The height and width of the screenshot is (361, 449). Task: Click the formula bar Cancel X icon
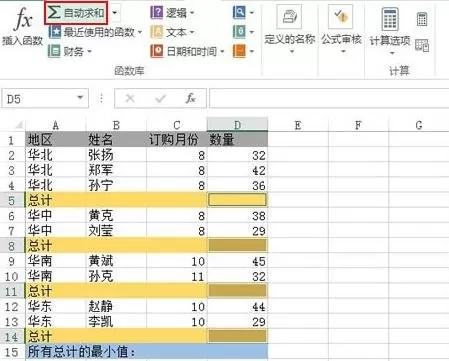pyautogui.click(x=130, y=98)
